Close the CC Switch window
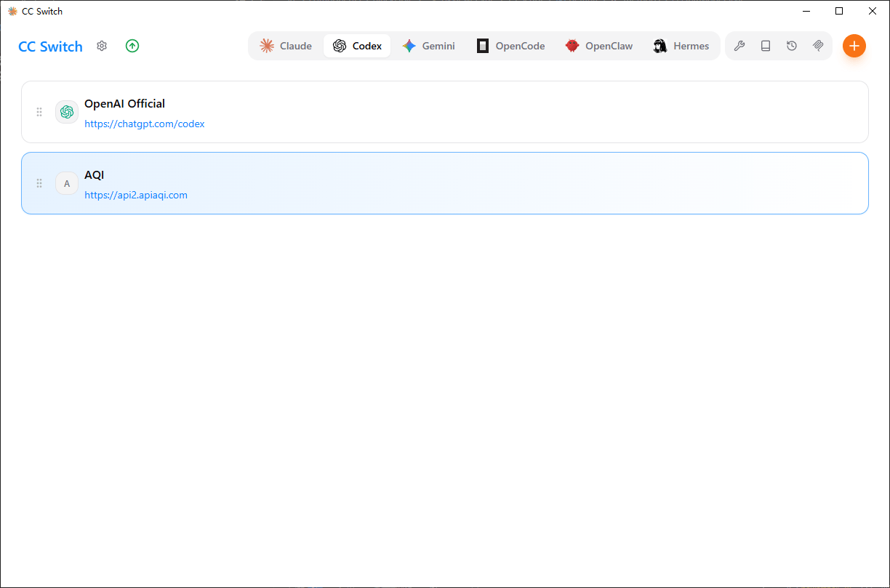 (873, 11)
